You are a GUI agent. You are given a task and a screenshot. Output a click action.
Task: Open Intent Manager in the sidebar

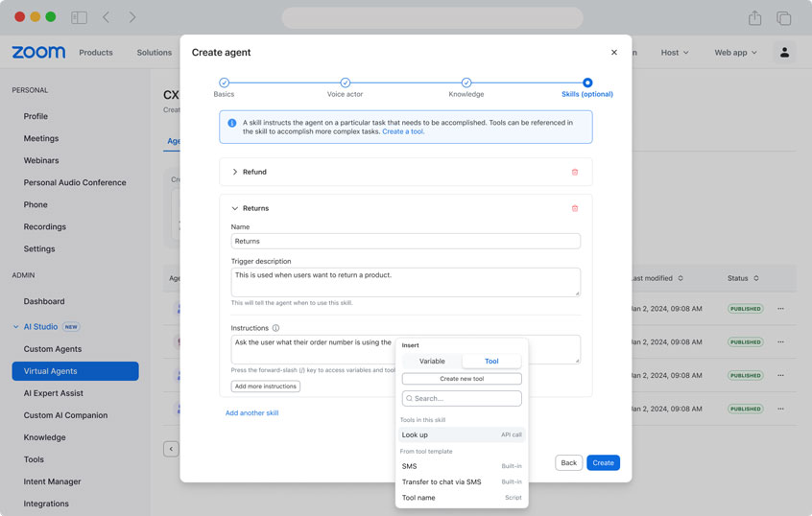click(52, 481)
